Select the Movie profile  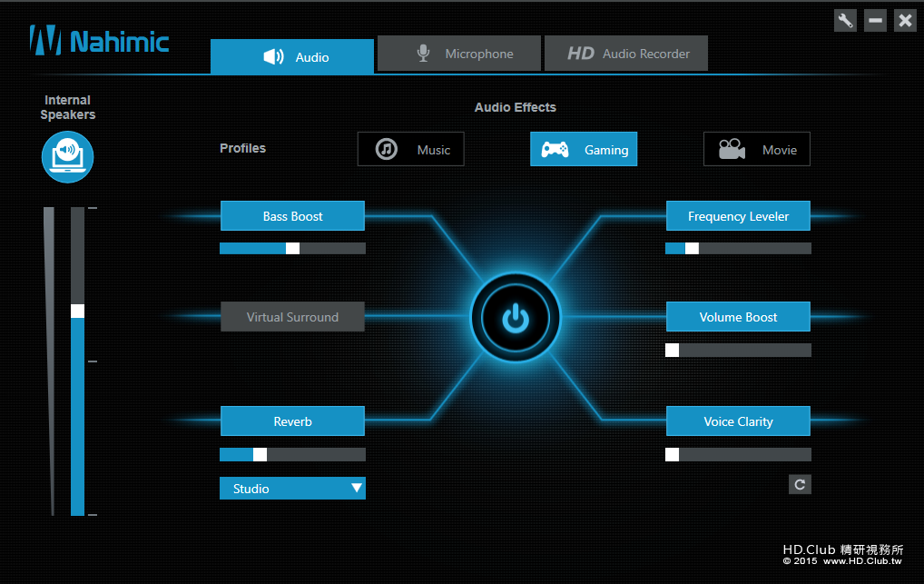tap(757, 149)
